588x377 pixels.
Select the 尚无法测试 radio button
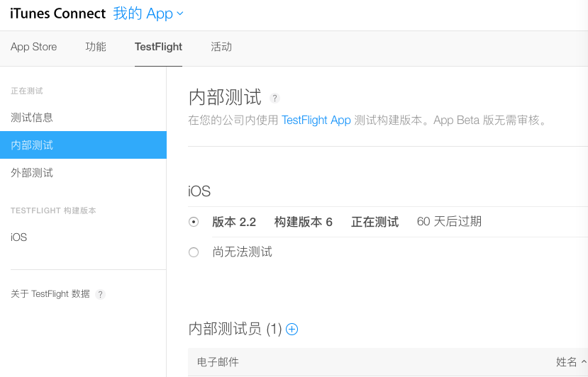[x=194, y=252]
